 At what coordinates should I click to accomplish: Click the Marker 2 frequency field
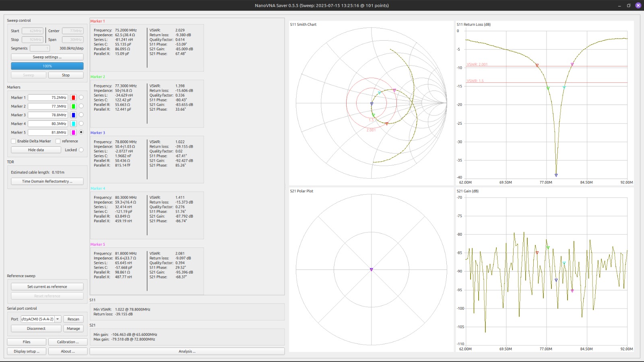point(48,106)
